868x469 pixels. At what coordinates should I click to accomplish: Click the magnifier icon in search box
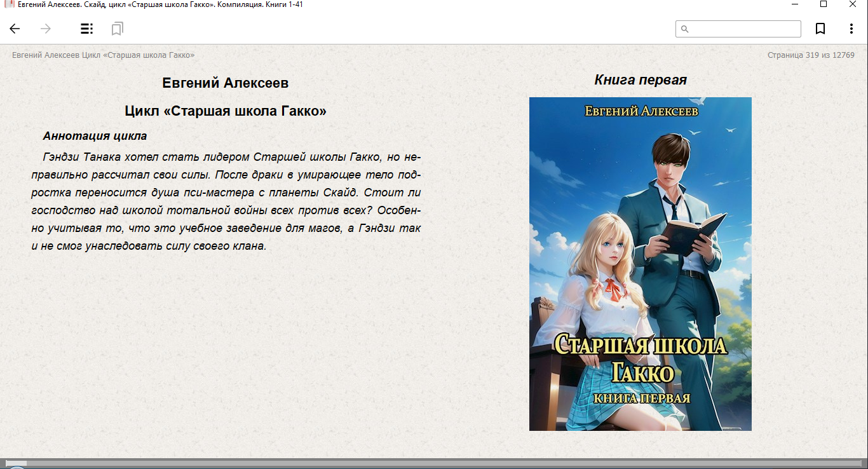(684, 29)
